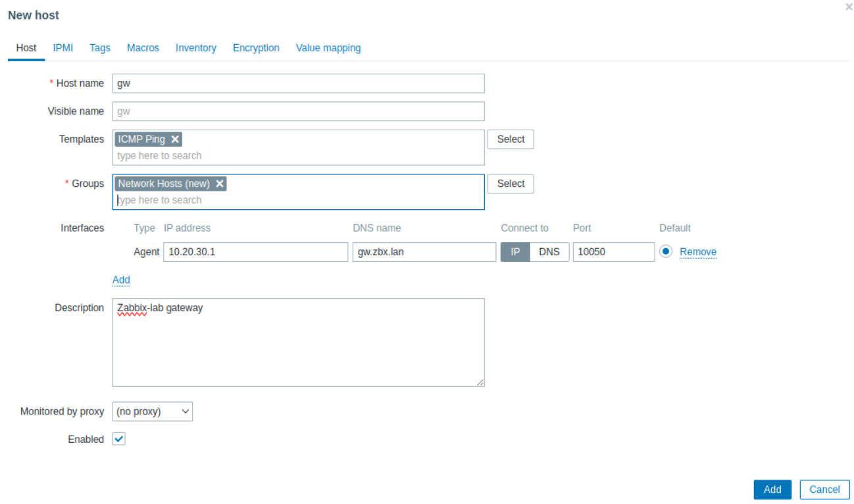This screenshot has width=854, height=504.
Task: Click the Add button to create host
Action: pyautogui.click(x=772, y=490)
